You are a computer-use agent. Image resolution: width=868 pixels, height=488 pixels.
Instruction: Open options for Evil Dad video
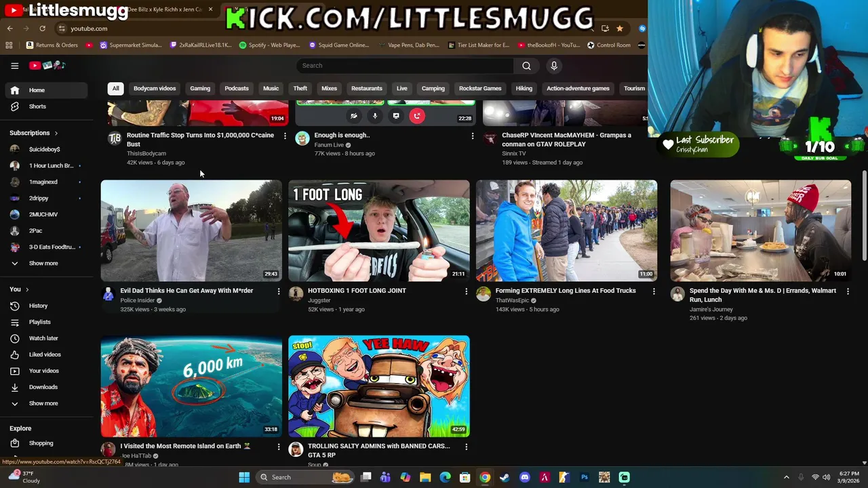click(278, 291)
